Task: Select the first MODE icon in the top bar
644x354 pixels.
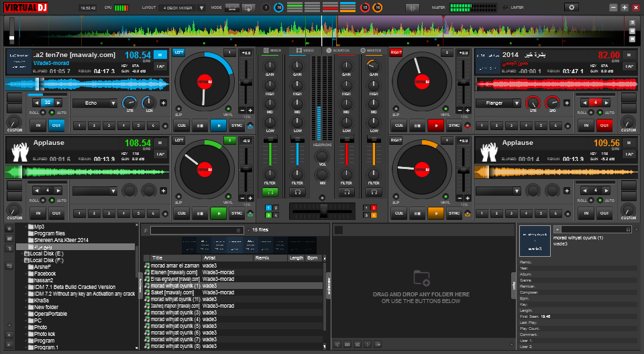Action: click(x=233, y=7)
